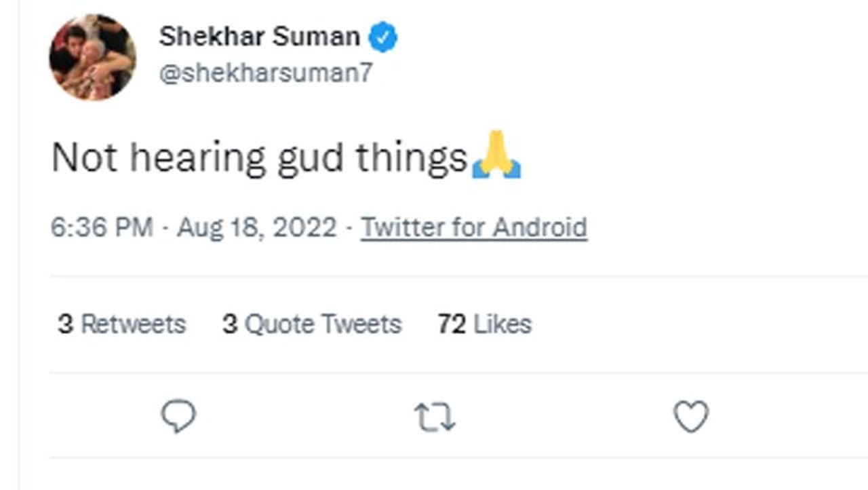Screen dimensions: 868x490
Task: Retweet this tweet using the arrows icon
Action: [x=435, y=417]
